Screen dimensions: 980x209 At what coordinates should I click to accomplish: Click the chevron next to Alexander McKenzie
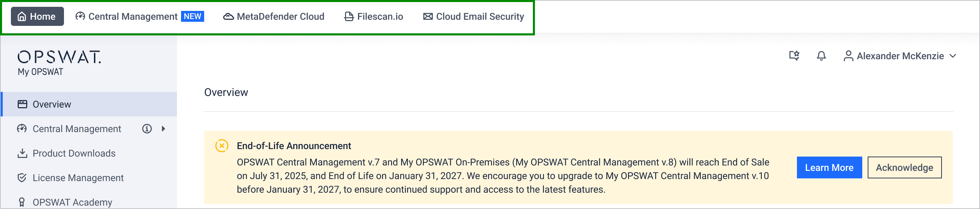[x=953, y=56]
